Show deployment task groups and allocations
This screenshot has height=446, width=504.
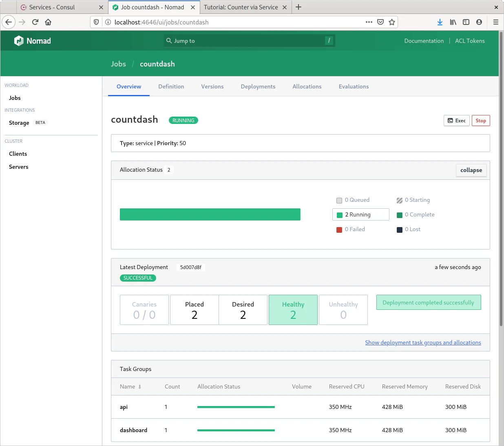[423, 342]
